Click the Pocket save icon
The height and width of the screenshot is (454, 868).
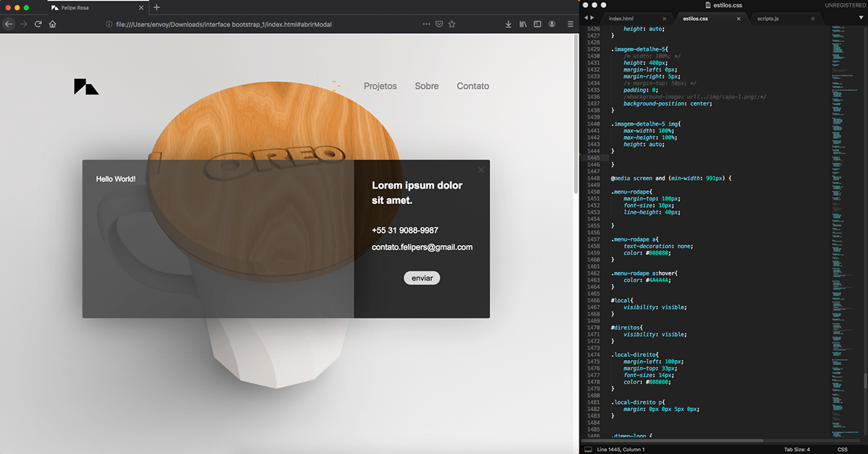(x=439, y=24)
